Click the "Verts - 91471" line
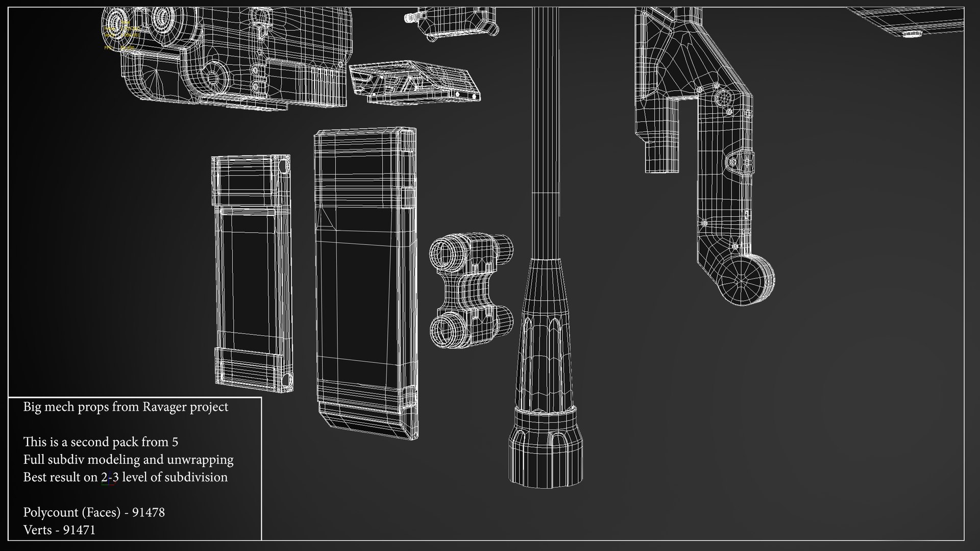980x551 pixels. (x=59, y=530)
